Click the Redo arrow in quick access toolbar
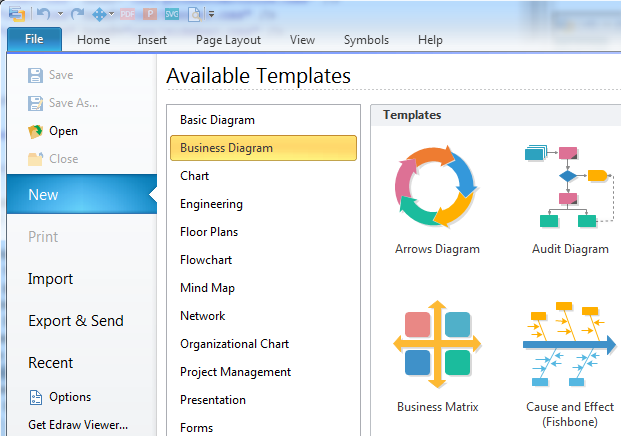621x436 pixels. point(75,14)
